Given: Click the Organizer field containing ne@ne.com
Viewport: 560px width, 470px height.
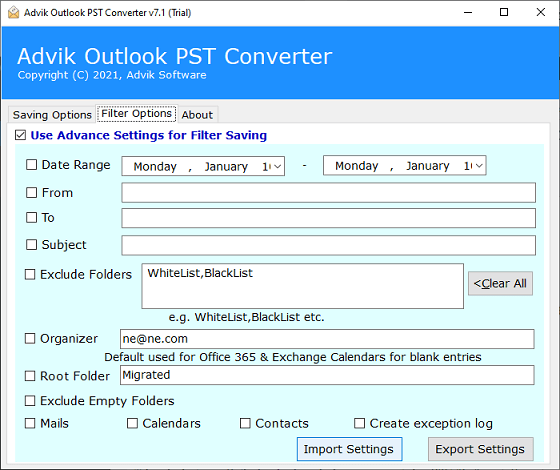Looking at the screenshot, I should pos(327,339).
